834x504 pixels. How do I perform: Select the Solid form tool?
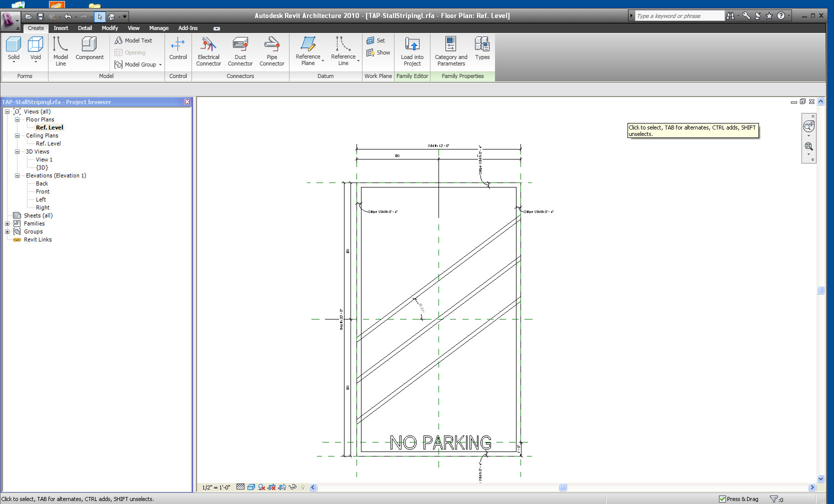pos(13,49)
